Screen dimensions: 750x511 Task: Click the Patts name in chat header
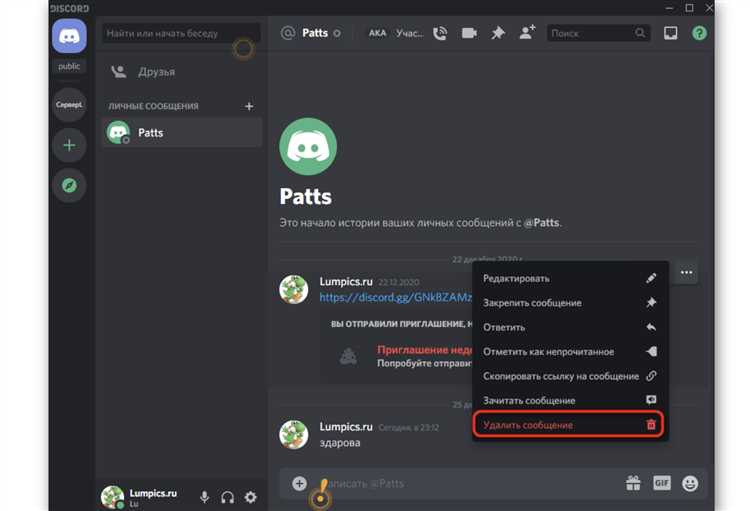[x=315, y=33]
